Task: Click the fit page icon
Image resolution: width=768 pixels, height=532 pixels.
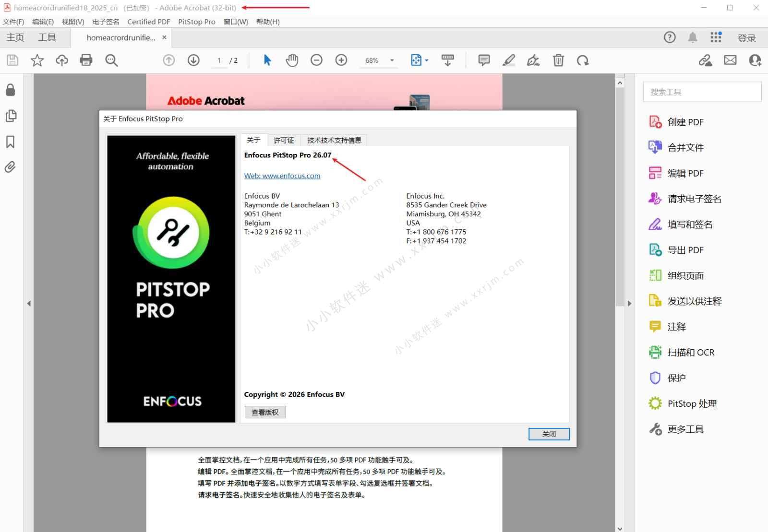Action: (x=416, y=60)
